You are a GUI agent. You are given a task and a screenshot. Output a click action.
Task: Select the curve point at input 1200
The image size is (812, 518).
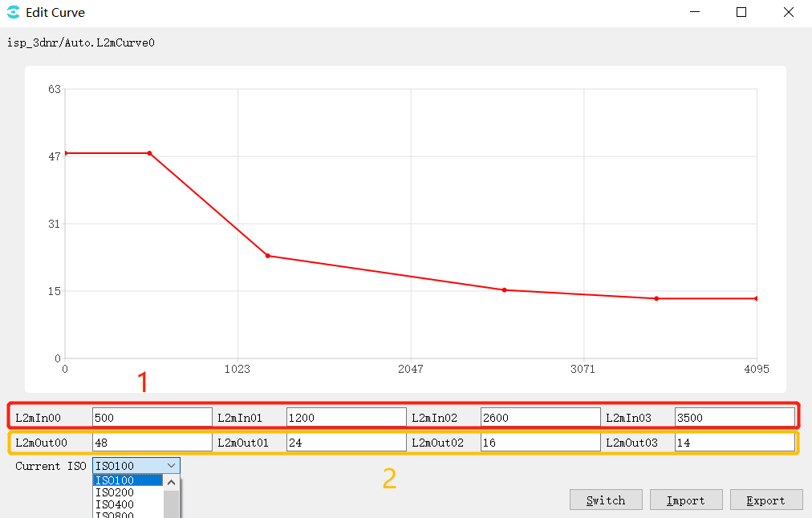268,256
